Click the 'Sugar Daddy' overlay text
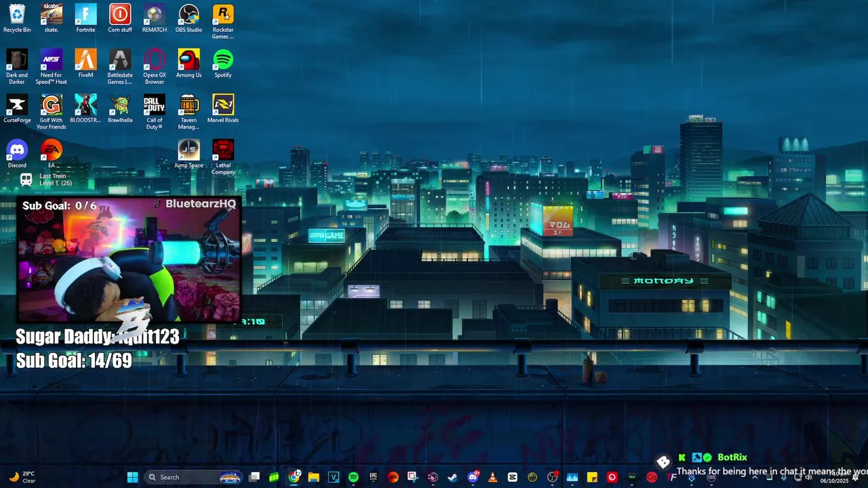 97,337
